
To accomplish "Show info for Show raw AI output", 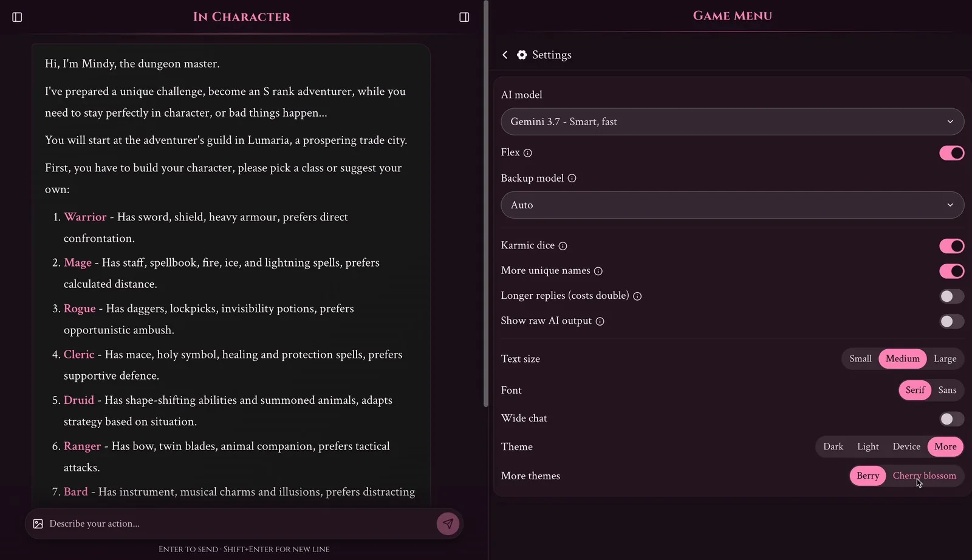I will [x=600, y=321].
